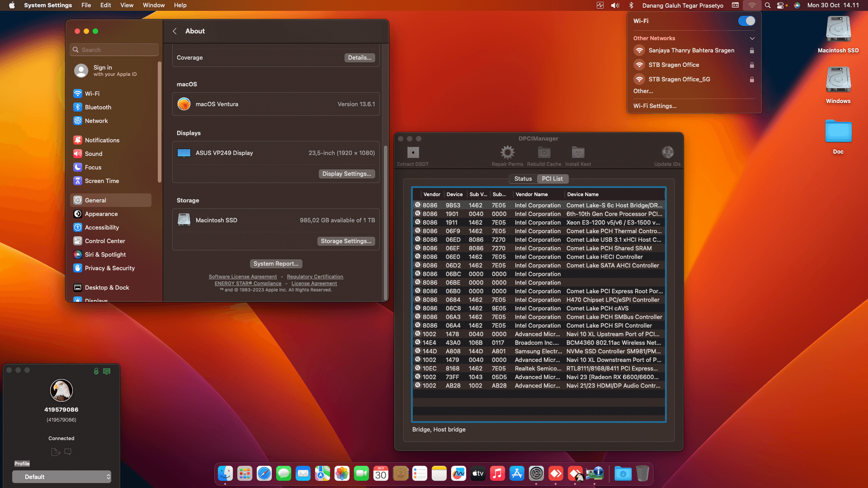Click green screen-share icon in AnyDesk window
This screenshot has height=488, width=868.
click(107, 371)
